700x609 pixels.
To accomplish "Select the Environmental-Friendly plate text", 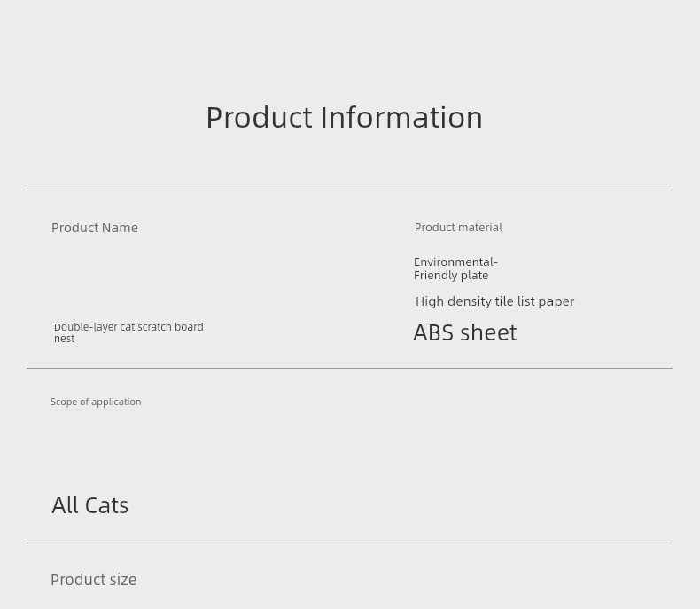I will [x=455, y=269].
